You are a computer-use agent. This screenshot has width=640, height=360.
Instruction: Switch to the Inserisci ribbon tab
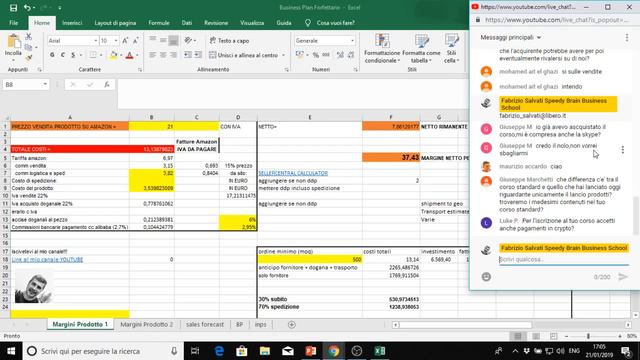click(x=72, y=23)
